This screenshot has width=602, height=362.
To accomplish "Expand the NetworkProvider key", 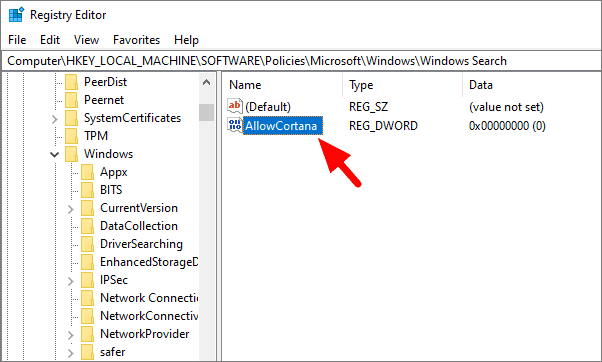I will point(71,335).
